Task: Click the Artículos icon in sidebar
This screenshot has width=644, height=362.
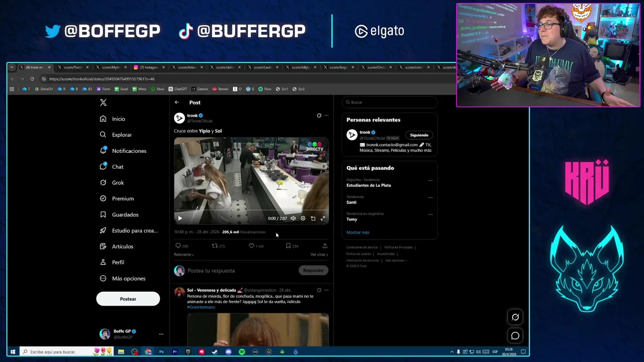Action: pyautogui.click(x=103, y=246)
